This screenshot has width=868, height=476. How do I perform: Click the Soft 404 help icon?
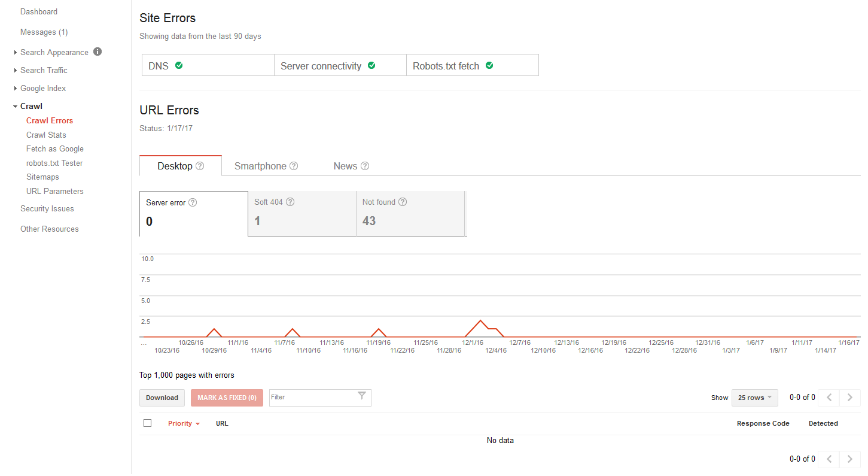[290, 202]
